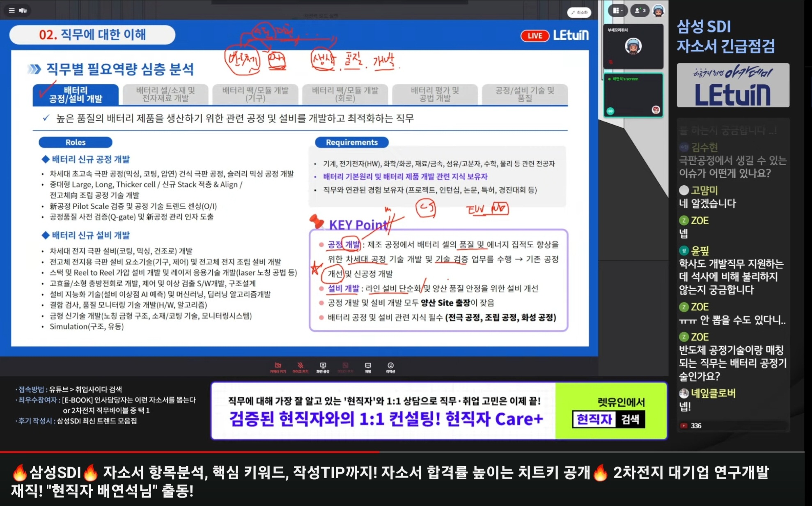The width and height of the screenshot is (812, 506).
Task: Click the 현직자 검색 banner button
Action: [x=608, y=419]
